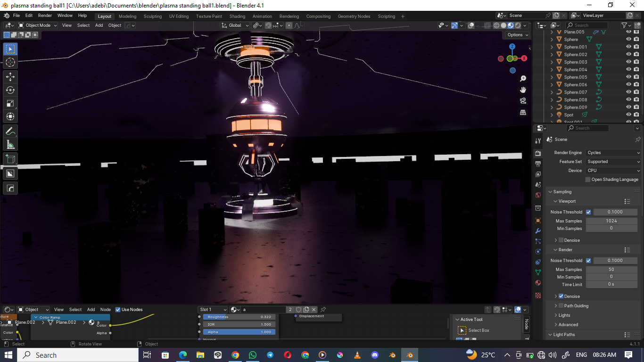The image size is (644, 362).
Task: Click the Alpha slider value 1.000
Action: click(239, 332)
